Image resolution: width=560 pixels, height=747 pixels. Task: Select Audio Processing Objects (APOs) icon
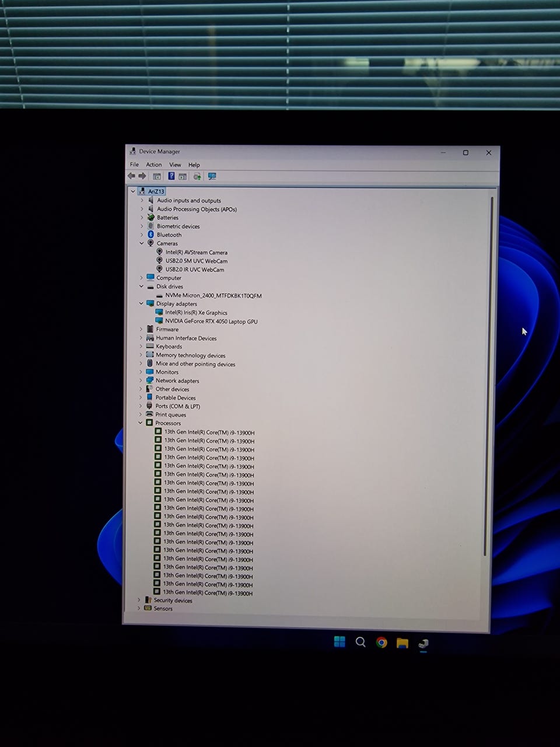[x=150, y=209]
